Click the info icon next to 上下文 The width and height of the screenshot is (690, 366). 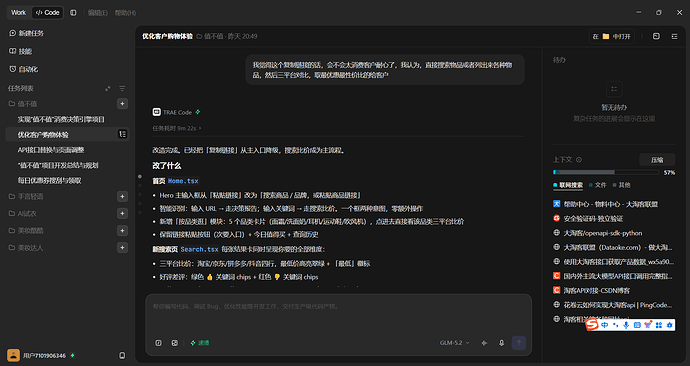[x=579, y=160]
